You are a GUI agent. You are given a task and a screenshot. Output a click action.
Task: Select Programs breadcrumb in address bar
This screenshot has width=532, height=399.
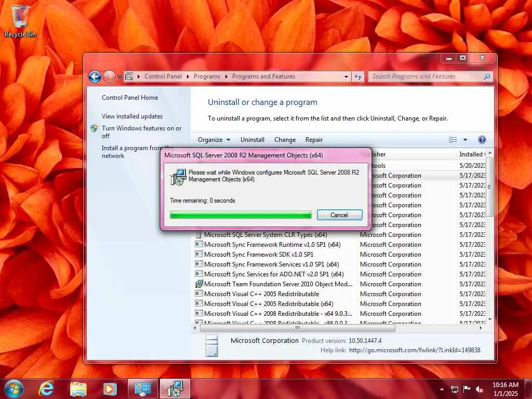click(207, 77)
